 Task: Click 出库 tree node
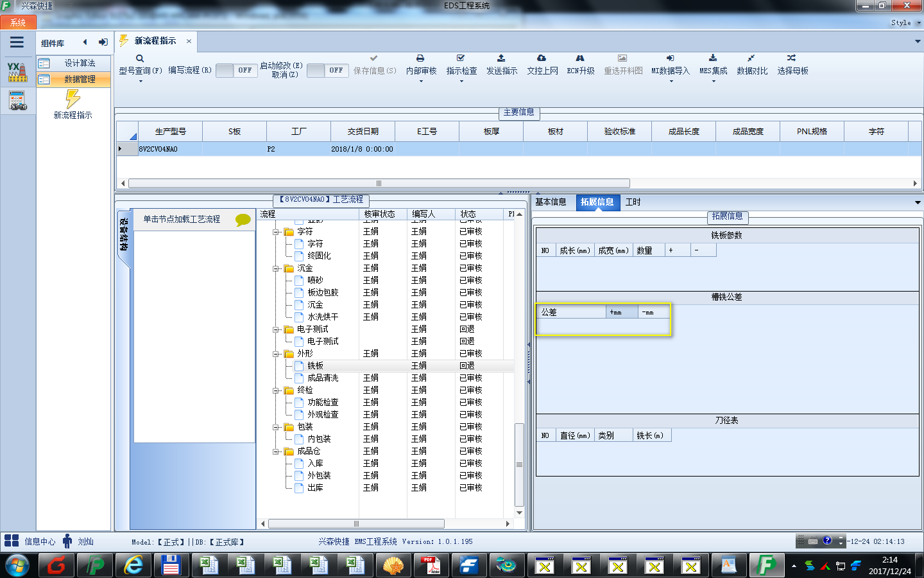[x=315, y=488]
